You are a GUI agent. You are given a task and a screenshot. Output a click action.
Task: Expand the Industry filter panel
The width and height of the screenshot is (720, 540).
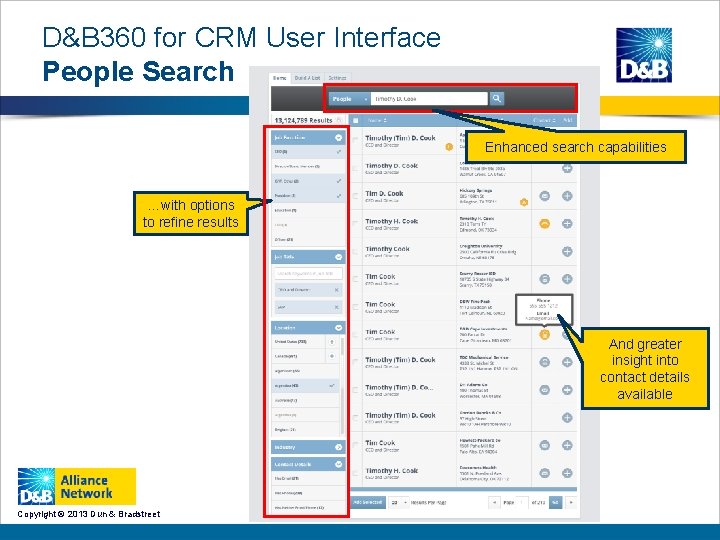(338, 447)
